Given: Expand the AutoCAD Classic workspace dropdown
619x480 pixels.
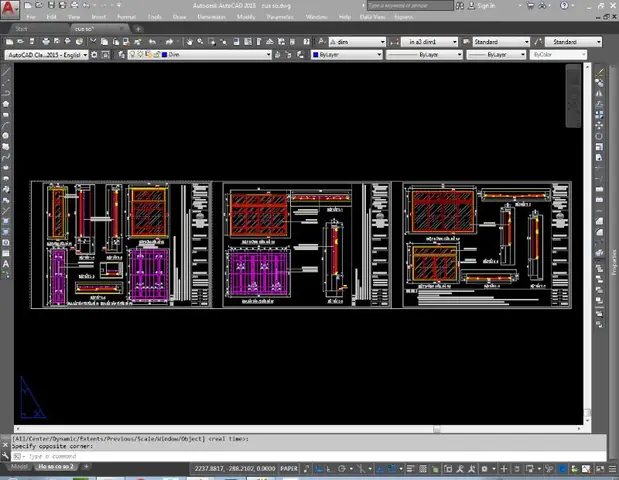Looking at the screenshot, I should (x=47, y=55).
